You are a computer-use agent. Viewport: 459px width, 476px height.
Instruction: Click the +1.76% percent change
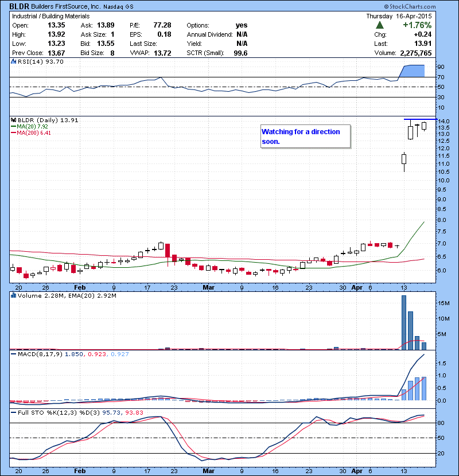tap(417, 25)
